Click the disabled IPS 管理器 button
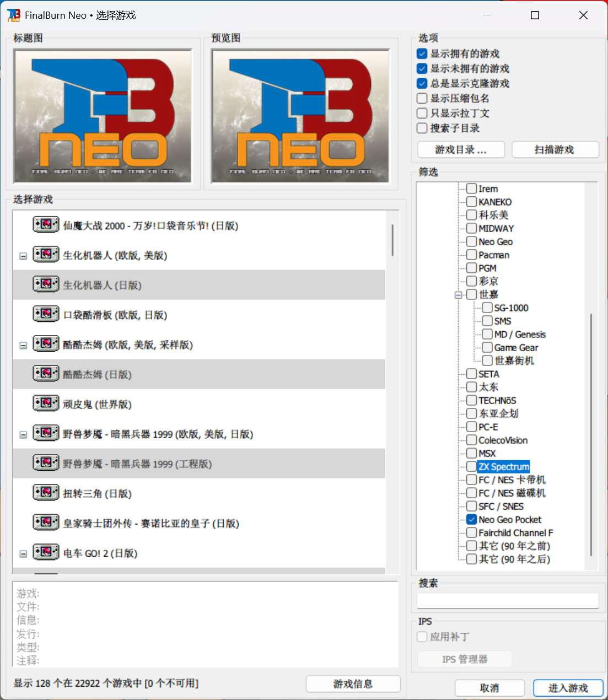 pos(465,659)
